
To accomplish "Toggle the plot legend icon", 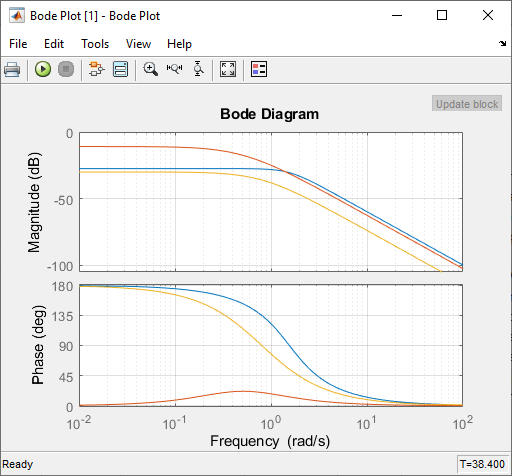I will [259, 69].
